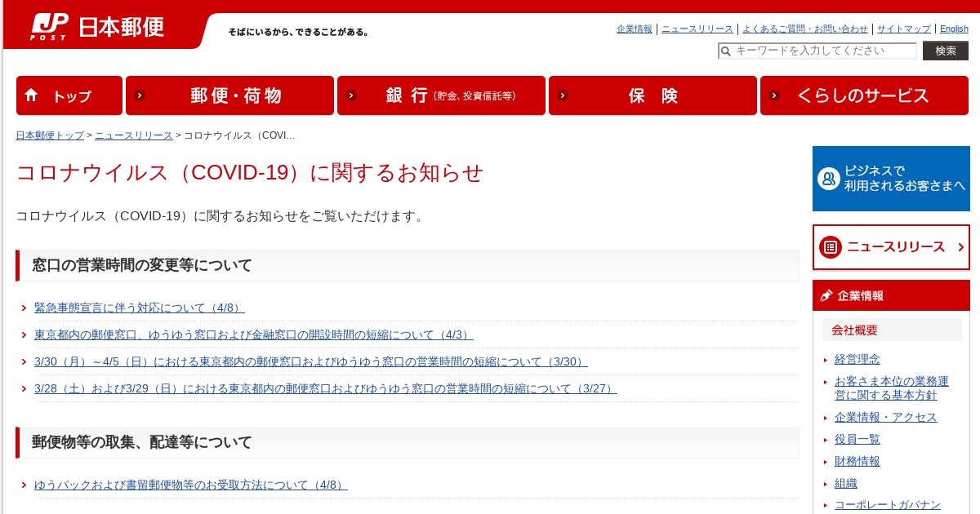Open コーポレートガバナンス sidebar link
The width and height of the screenshot is (980, 514).
click(x=888, y=505)
